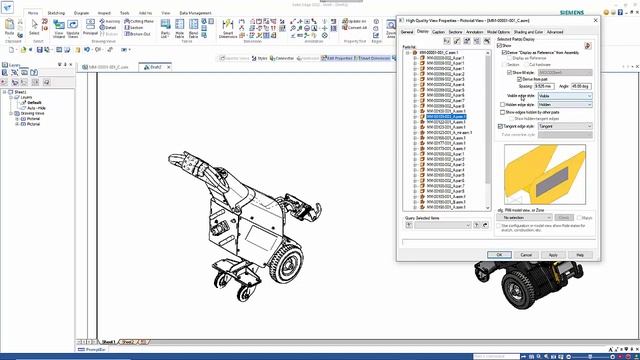Click the Cutting Plane tool
The height and width of the screenshot is (360, 640).
139,21
